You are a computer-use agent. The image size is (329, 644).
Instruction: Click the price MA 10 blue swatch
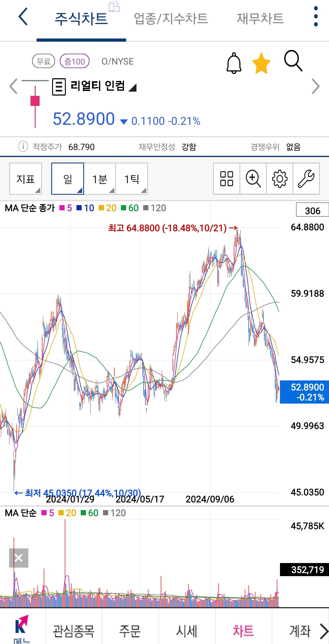click(x=79, y=208)
